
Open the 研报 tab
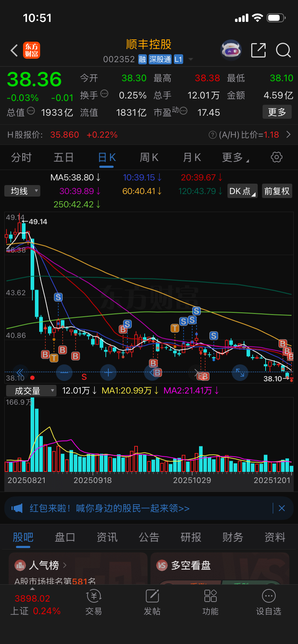pos(191,537)
